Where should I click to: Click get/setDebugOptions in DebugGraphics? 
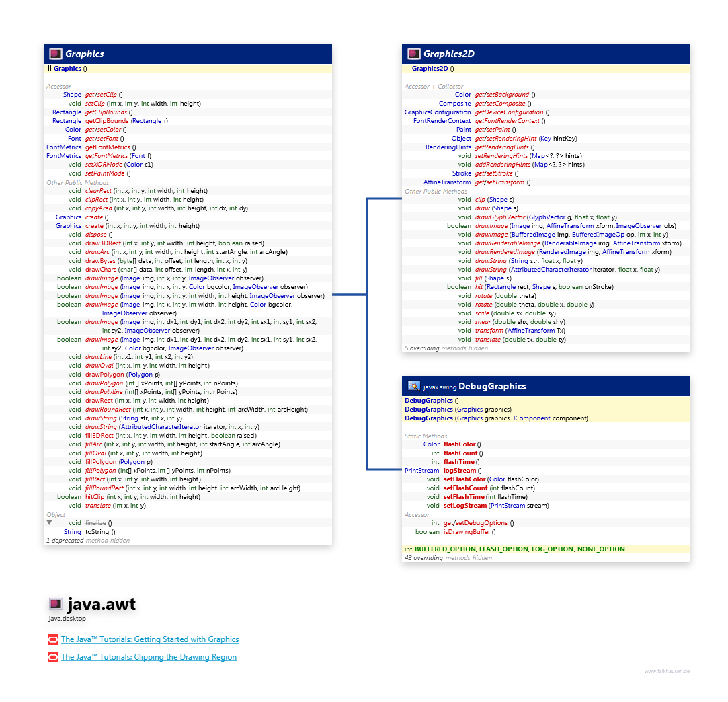(x=475, y=523)
